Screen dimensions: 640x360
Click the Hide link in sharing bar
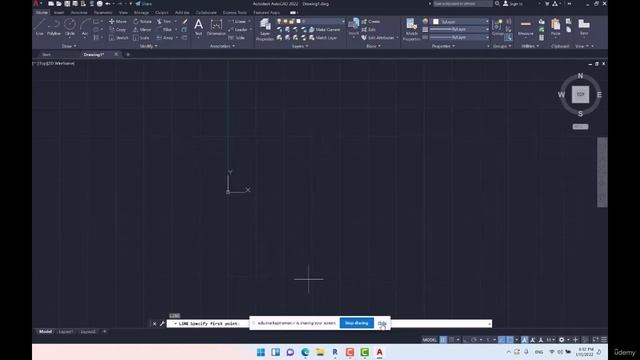(x=382, y=323)
